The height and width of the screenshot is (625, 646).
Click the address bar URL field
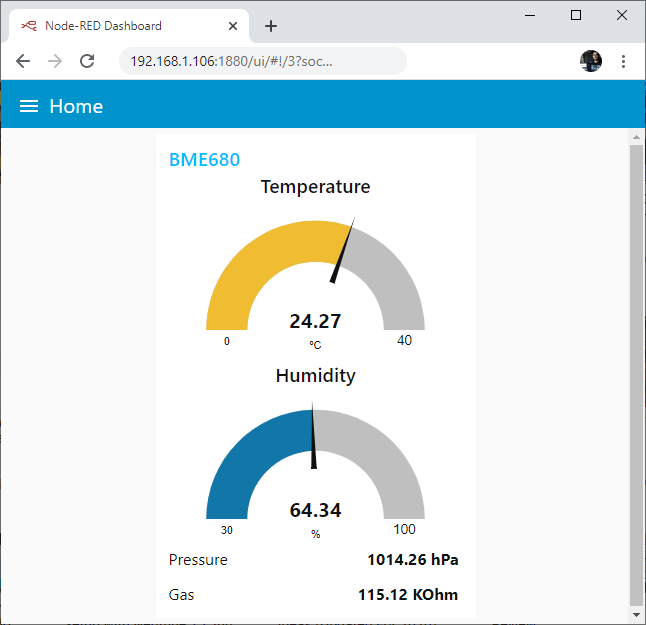tap(260, 61)
